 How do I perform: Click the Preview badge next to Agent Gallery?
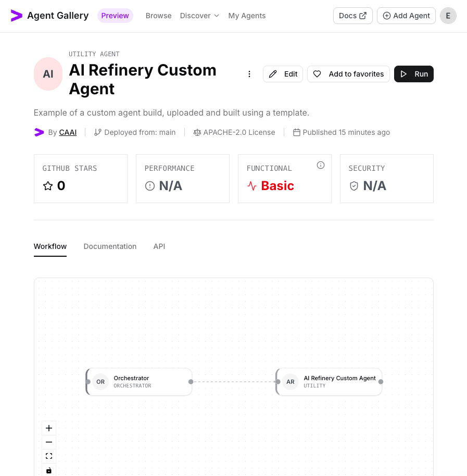click(115, 16)
